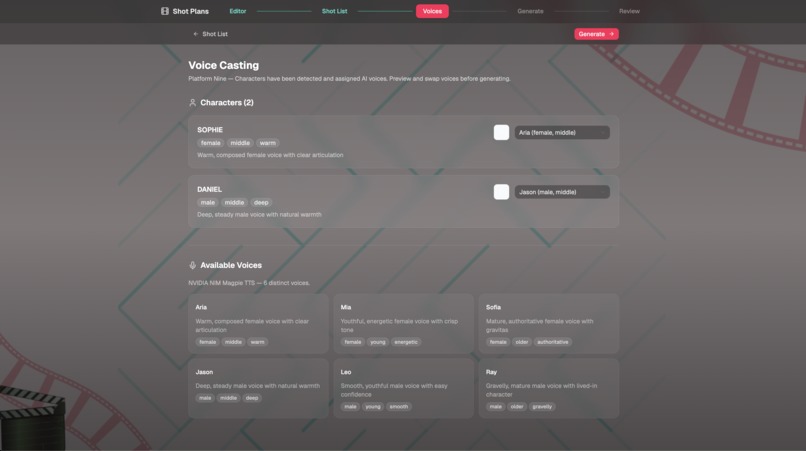Select the Sofia voice card

[548, 323]
